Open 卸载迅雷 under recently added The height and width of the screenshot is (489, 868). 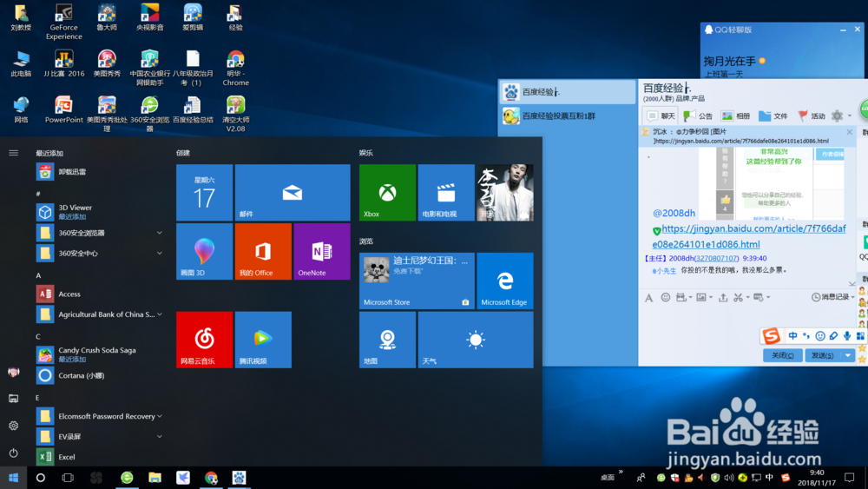coord(100,172)
